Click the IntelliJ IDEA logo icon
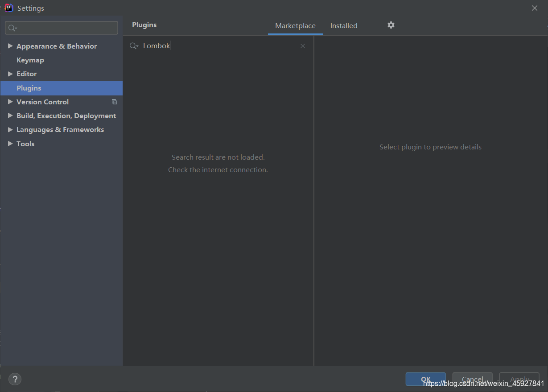548x392 pixels. [x=8, y=8]
